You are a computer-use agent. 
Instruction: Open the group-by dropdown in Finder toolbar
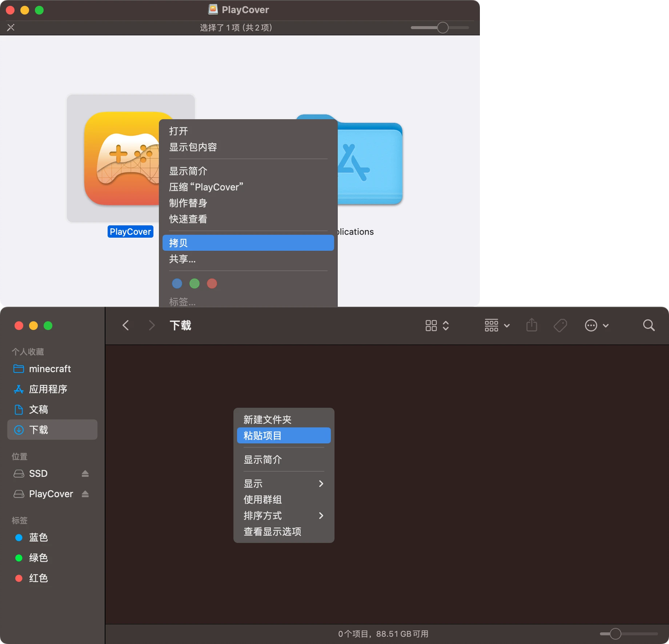(497, 325)
